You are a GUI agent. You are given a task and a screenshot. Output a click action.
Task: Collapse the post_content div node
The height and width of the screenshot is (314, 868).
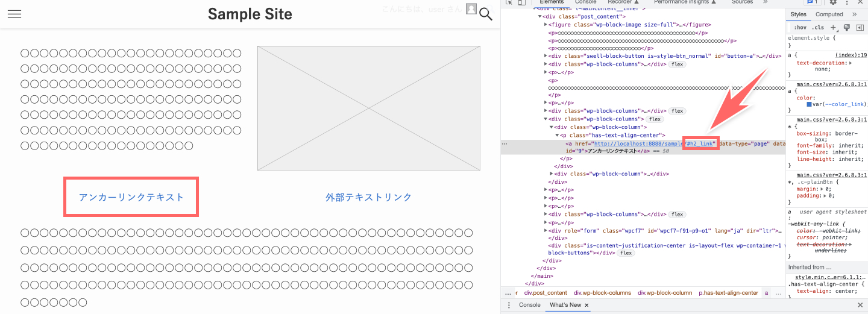(540, 17)
